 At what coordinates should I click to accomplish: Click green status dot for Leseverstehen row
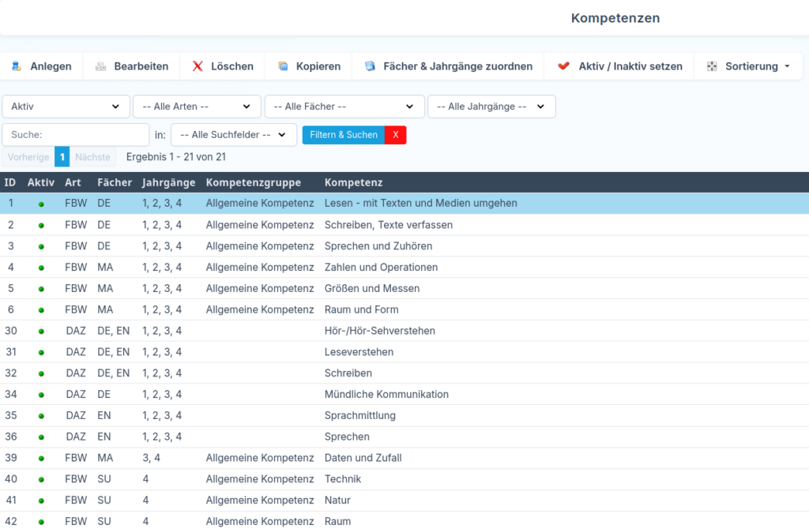pyautogui.click(x=41, y=353)
